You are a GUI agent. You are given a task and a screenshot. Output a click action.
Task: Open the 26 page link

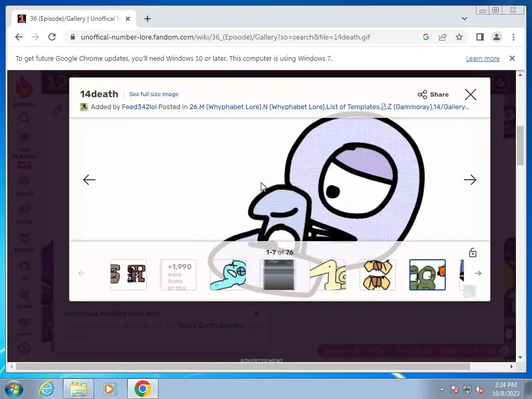click(x=193, y=107)
